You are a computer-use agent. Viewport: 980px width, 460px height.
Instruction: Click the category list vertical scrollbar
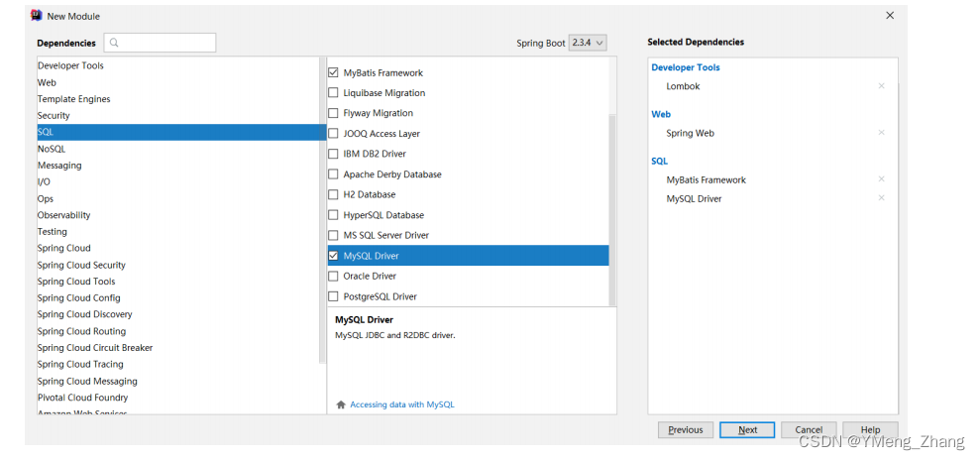tap(322, 210)
